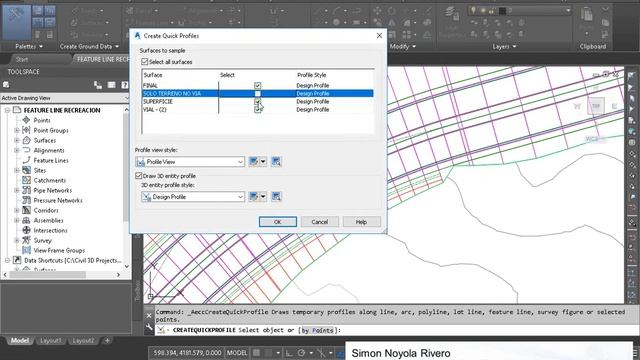The image size is (640, 360).
Task: Collapse the Data Shortcuts node
Action: tap(7, 260)
